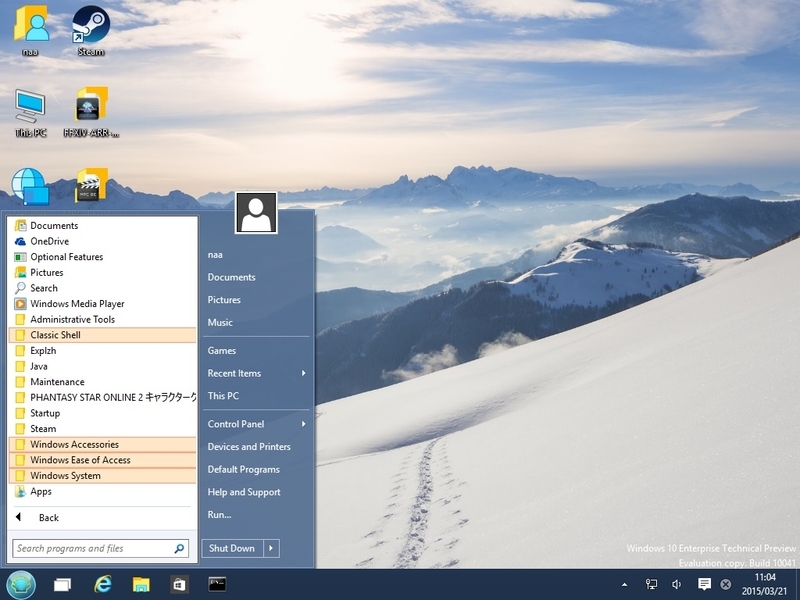Launch Windows Media Player
The image size is (800, 600).
tap(102, 304)
